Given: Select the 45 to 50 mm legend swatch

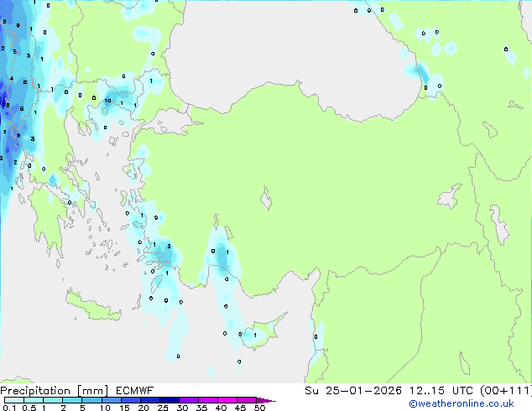Looking at the screenshot, I should (247, 400).
